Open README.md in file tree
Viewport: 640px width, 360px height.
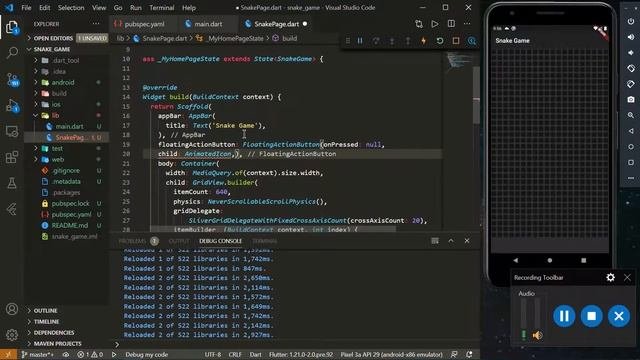tap(69, 225)
